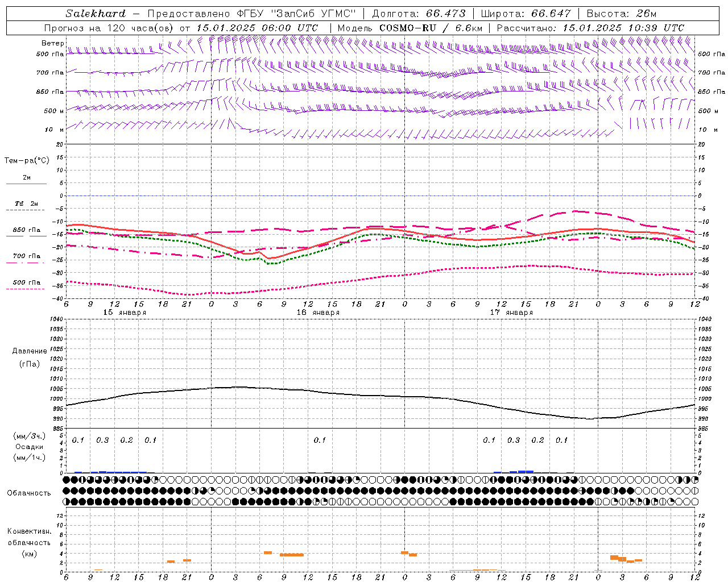Click the 'Осадки' precipitation panel label
The height and width of the screenshot is (582, 728).
point(30,447)
